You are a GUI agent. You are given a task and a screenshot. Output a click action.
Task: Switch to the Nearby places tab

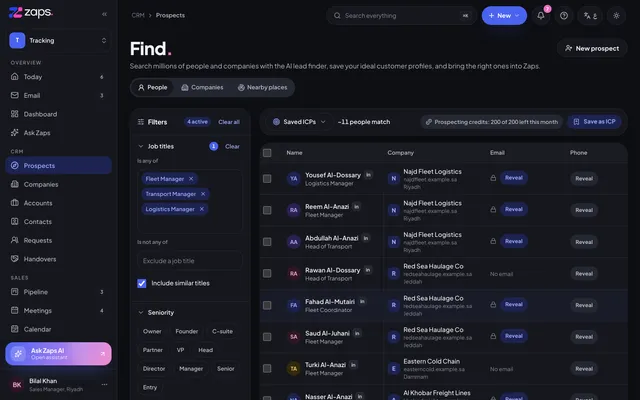(262, 87)
